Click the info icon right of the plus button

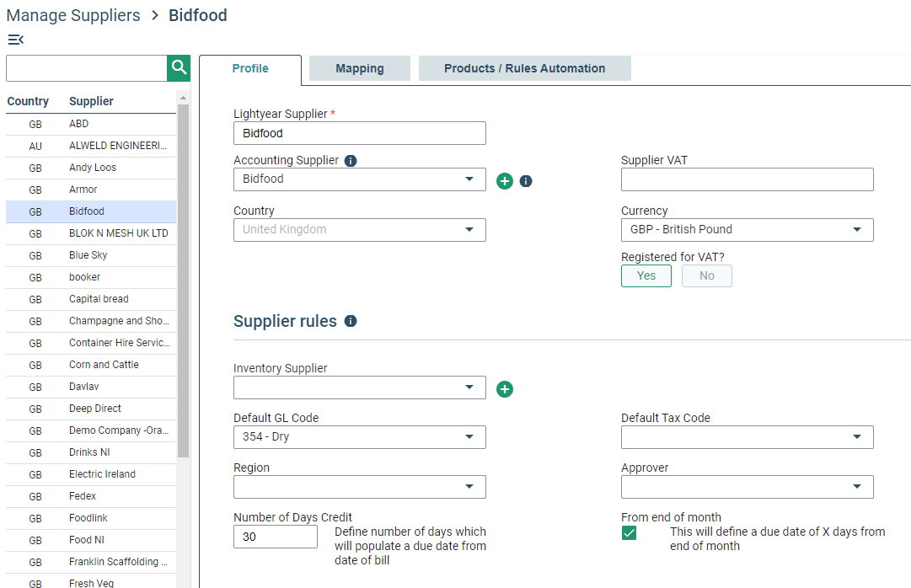pos(525,180)
